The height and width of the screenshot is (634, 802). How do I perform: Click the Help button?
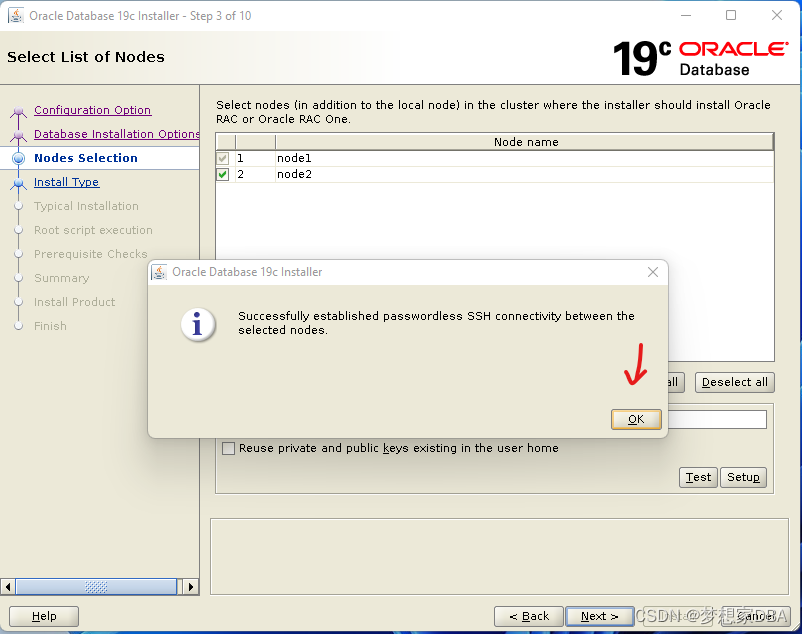click(x=44, y=616)
